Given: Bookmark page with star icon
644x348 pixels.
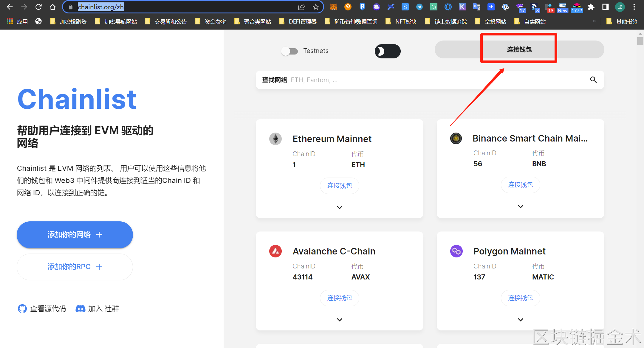Looking at the screenshot, I should [x=316, y=7].
